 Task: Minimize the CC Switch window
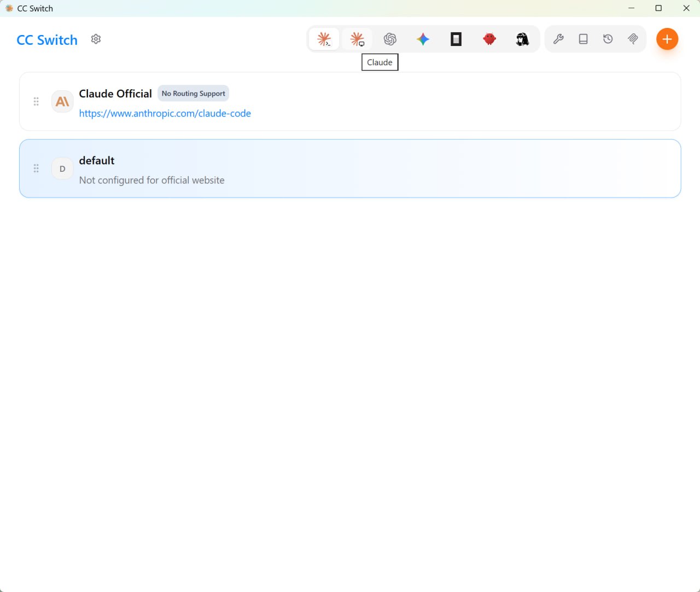pyautogui.click(x=632, y=8)
